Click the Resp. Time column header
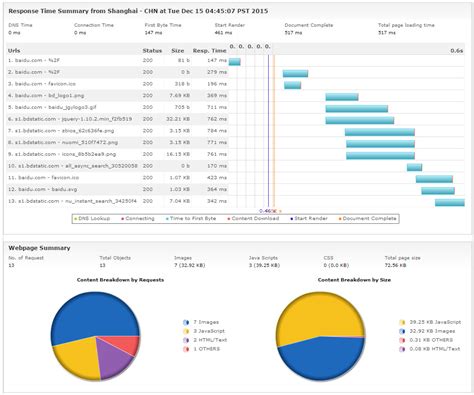The image size is (474, 395). coord(209,51)
